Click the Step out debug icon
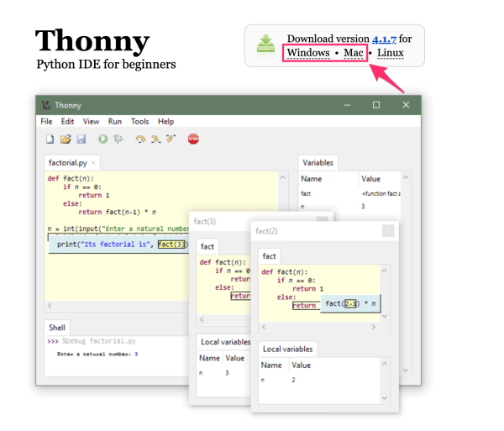The image size is (504, 431). (x=171, y=139)
